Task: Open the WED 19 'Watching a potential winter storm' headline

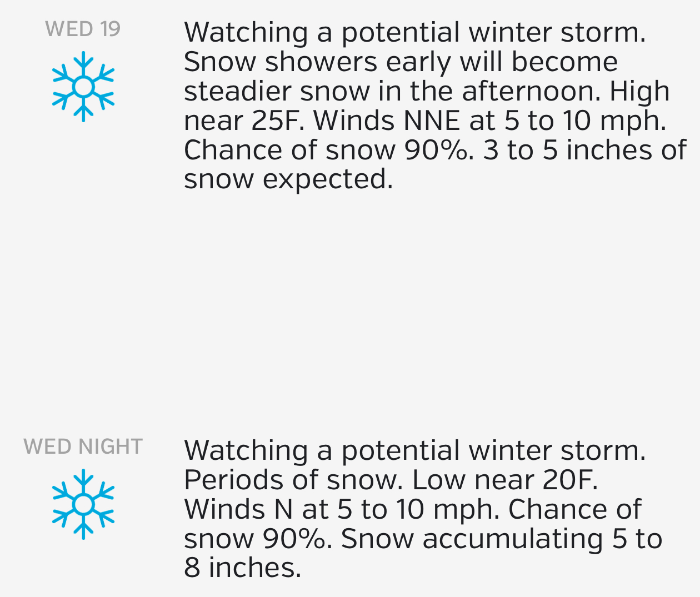Action: point(415,33)
